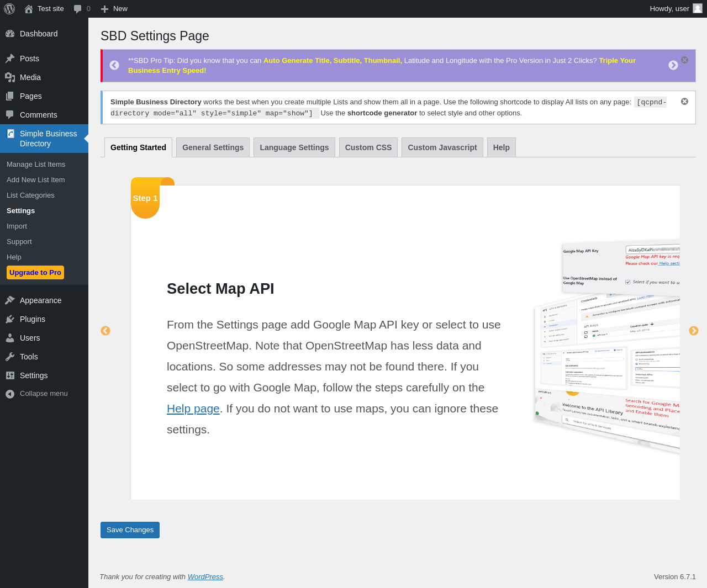Click the Save Changes button
This screenshot has height=588, width=707.
coord(130,530)
